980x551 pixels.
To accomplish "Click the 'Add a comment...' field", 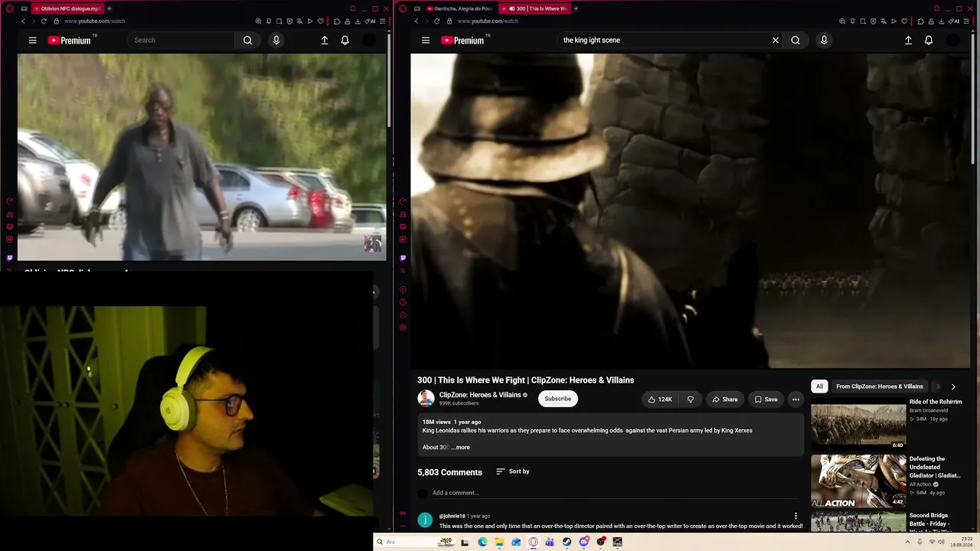I will (616, 493).
